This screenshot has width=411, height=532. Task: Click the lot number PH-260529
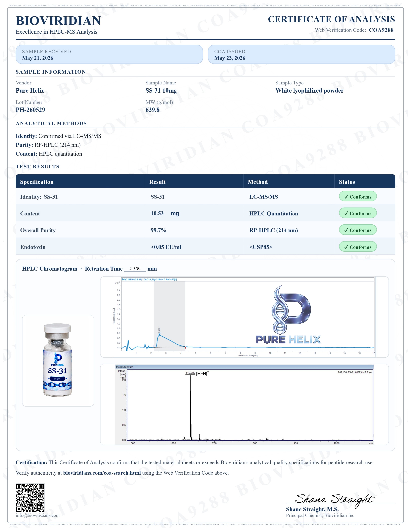point(30,110)
